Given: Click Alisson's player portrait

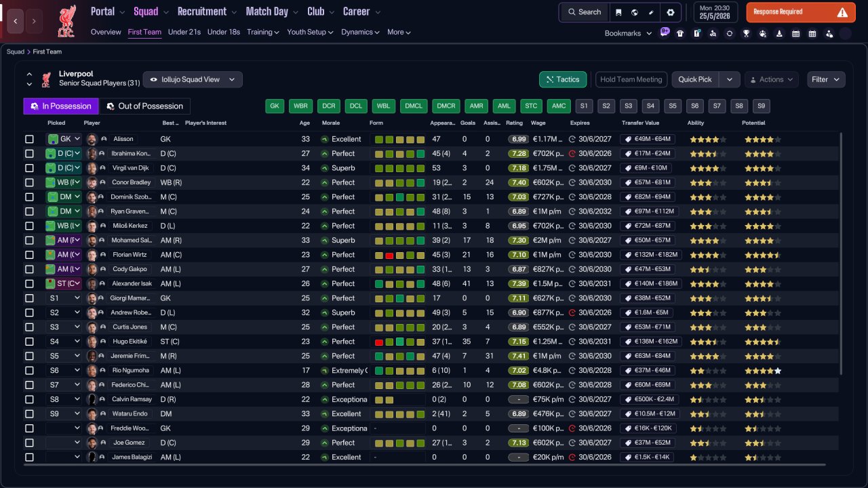Looking at the screenshot, I should 92,139.
